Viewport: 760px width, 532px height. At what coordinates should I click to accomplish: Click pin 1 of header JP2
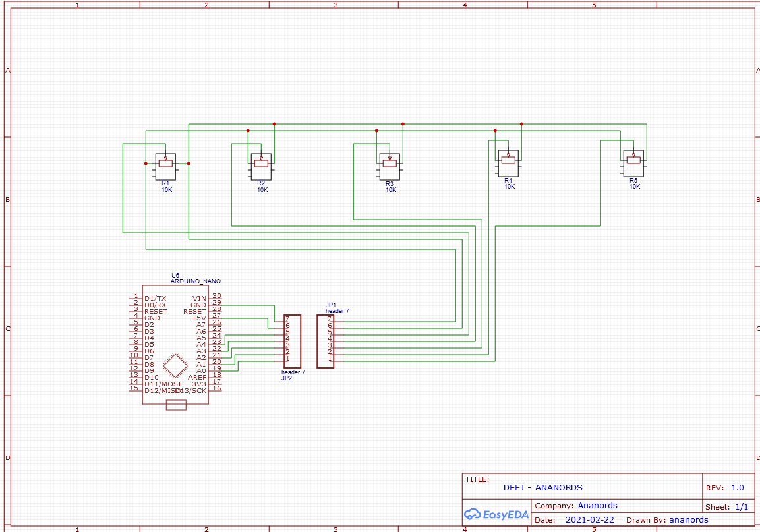coord(287,359)
